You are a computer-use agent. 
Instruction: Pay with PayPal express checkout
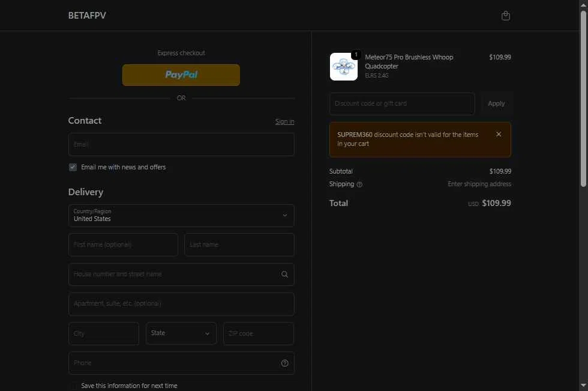pyautogui.click(x=181, y=75)
